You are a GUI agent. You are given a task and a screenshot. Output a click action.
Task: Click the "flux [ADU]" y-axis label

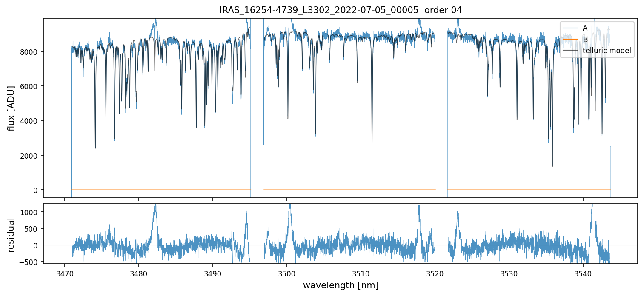pos(11,108)
